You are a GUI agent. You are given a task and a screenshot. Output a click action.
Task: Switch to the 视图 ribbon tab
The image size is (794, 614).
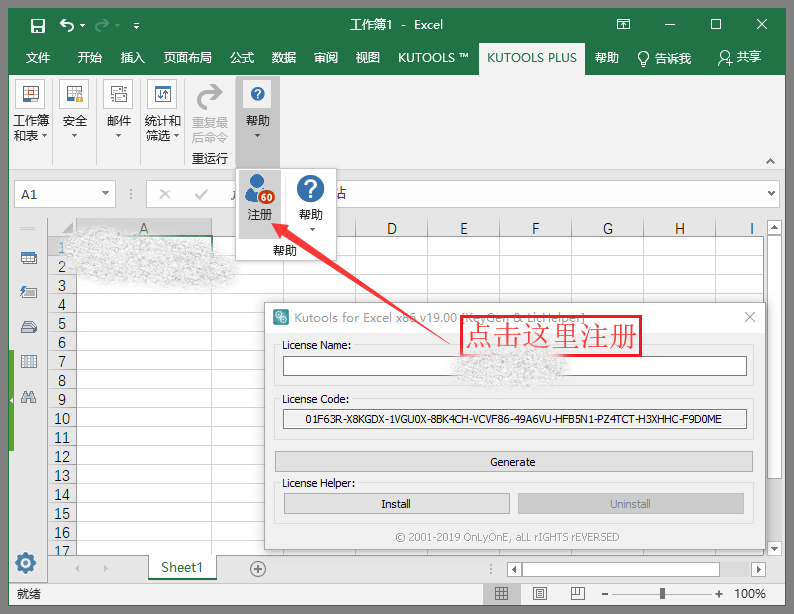click(368, 58)
